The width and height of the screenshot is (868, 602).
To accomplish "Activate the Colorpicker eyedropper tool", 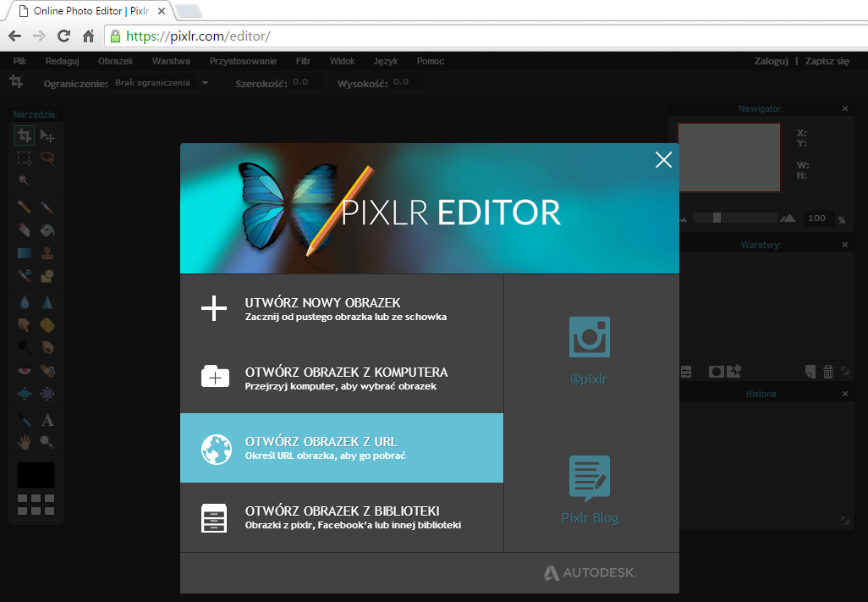I will (x=25, y=420).
